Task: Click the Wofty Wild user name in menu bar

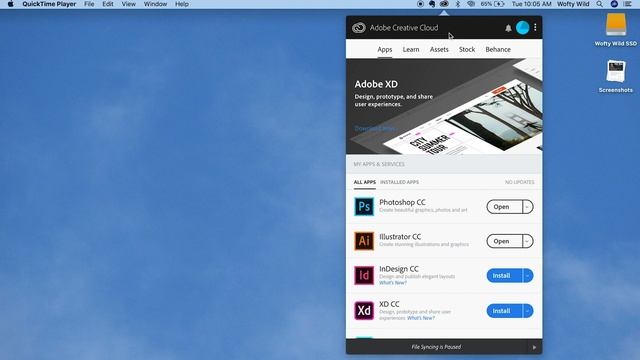Action: coord(573,4)
